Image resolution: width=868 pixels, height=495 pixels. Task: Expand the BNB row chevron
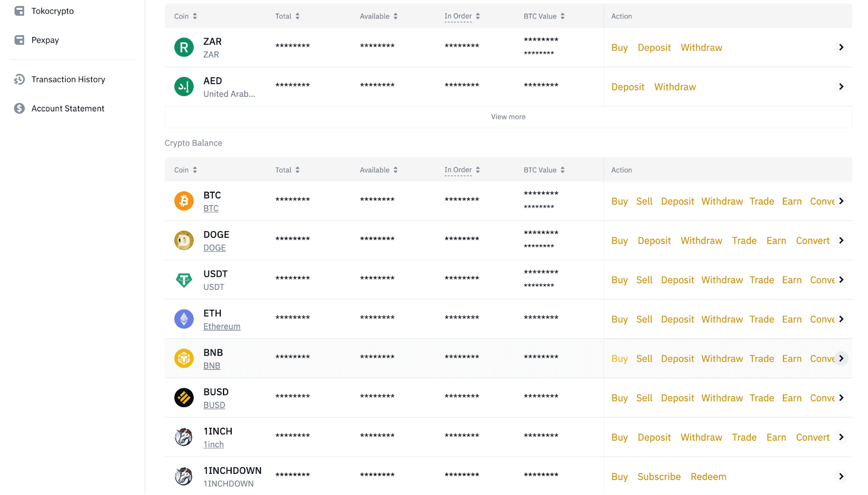pyautogui.click(x=841, y=358)
